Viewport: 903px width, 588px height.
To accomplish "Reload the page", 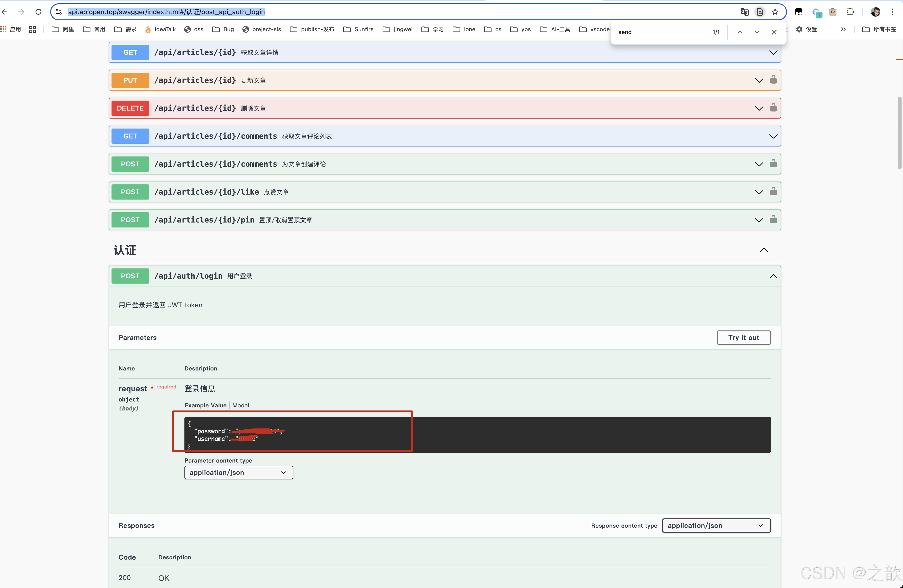I will tap(38, 12).
